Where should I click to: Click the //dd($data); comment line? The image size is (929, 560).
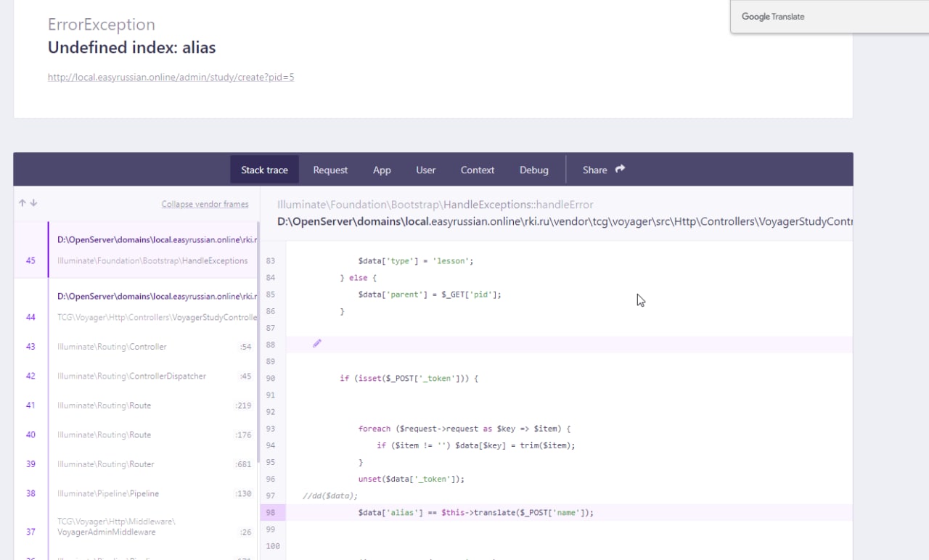point(330,496)
